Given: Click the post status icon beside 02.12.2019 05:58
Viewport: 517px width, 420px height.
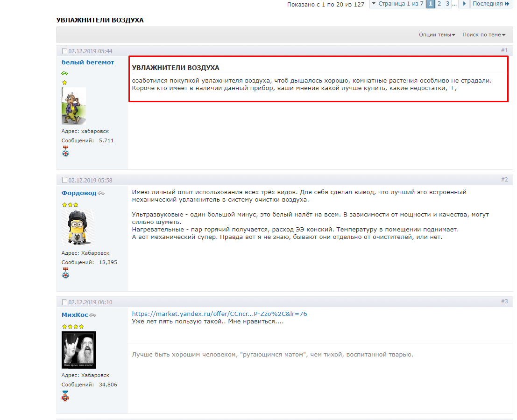Looking at the screenshot, I should [x=64, y=180].
